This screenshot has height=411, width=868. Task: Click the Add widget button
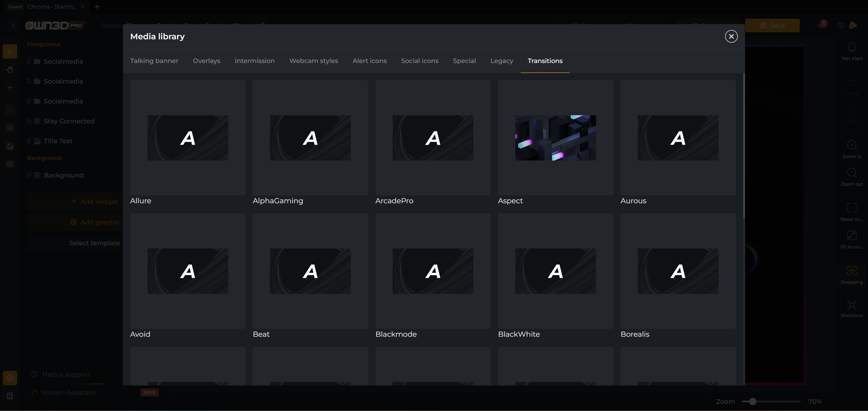[x=94, y=201]
